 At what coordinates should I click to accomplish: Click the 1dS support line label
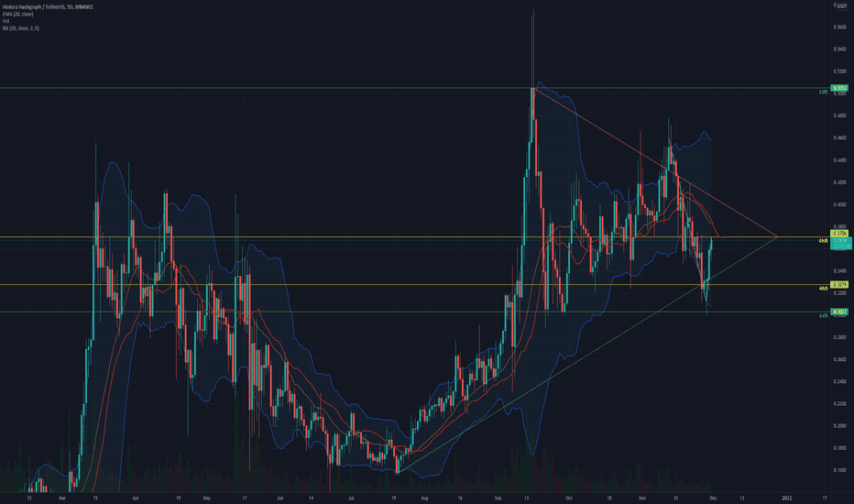coord(824,315)
